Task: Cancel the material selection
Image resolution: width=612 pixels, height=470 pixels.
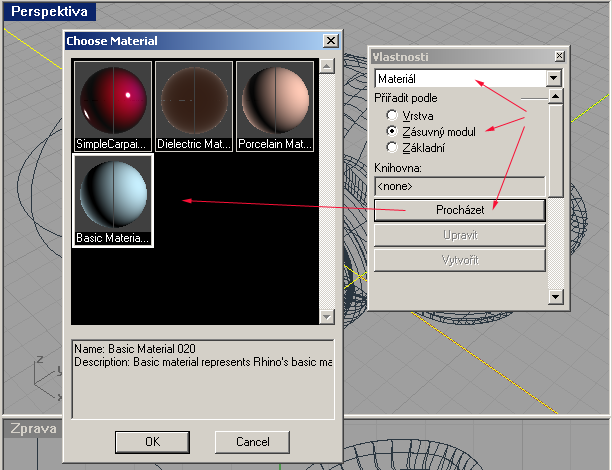Action: 253,441
